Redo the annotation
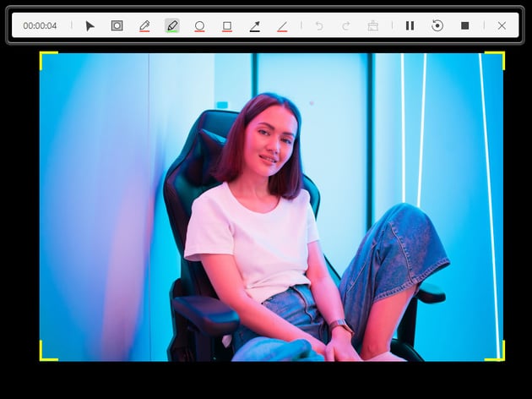The image size is (532, 399). [345, 26]
